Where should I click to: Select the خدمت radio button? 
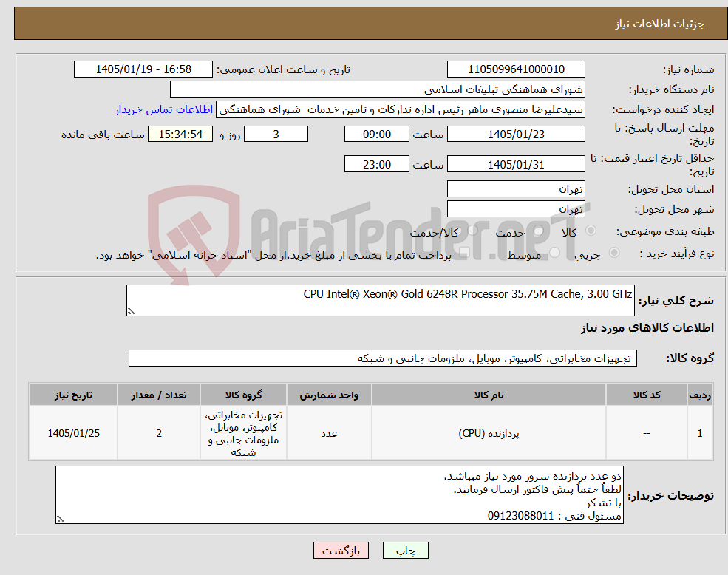click(539, 231)
